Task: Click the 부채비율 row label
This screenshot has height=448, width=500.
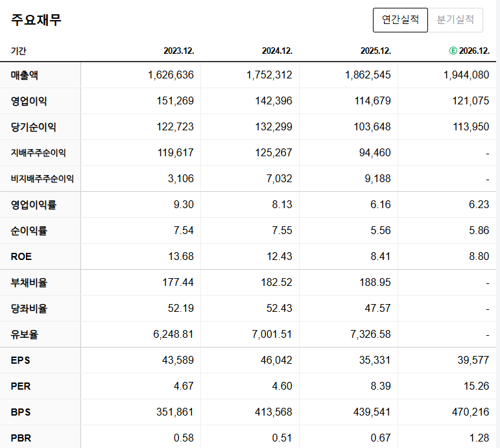Action: tap(29, 283)
